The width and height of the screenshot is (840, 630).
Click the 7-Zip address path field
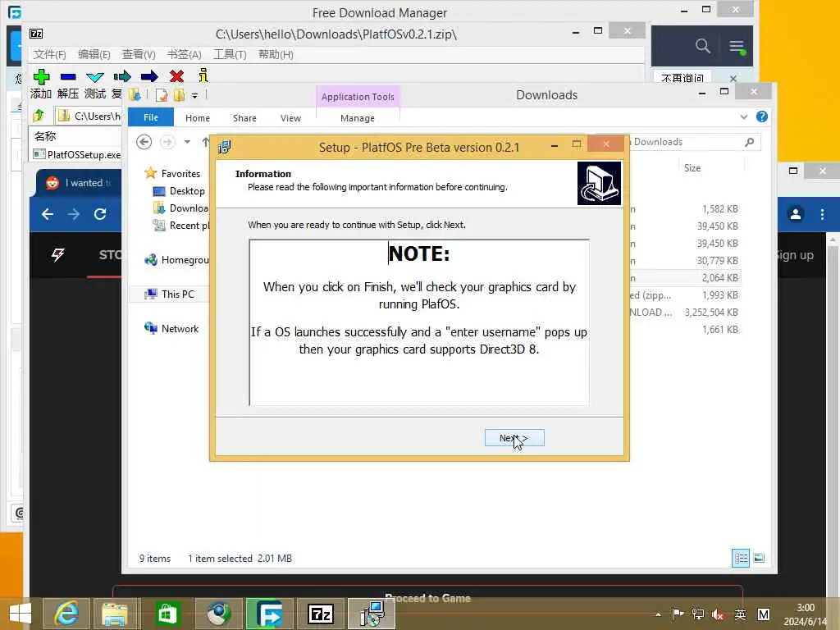coord(89,116)
